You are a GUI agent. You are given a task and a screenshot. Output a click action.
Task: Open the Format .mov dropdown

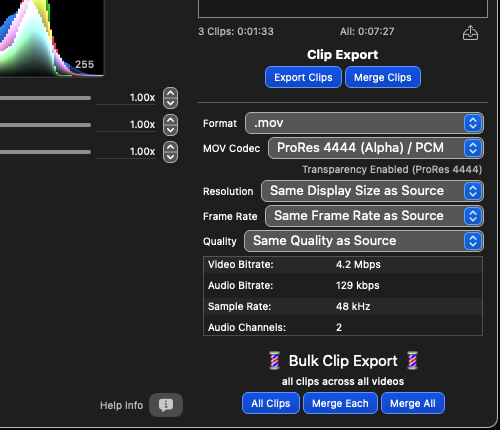tap(364, 123)
